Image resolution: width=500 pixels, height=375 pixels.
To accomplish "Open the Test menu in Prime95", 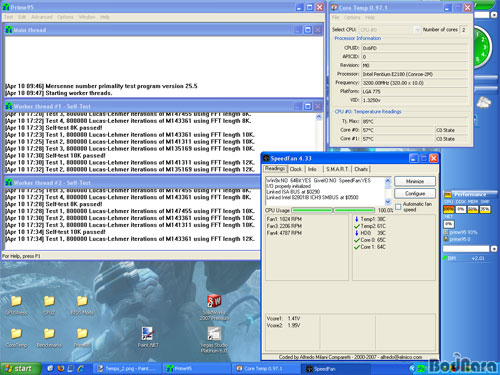I will tap(8, 17).
